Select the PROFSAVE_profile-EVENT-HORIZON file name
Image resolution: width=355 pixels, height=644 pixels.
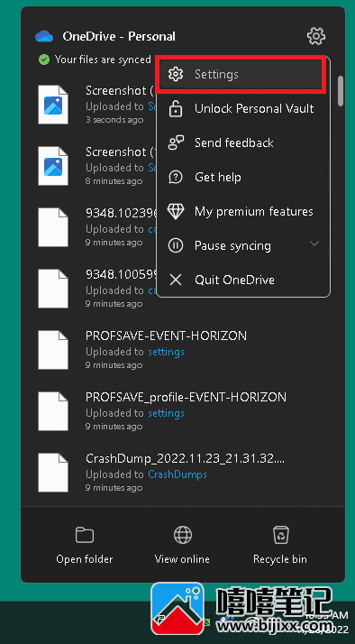coord(186,397)
